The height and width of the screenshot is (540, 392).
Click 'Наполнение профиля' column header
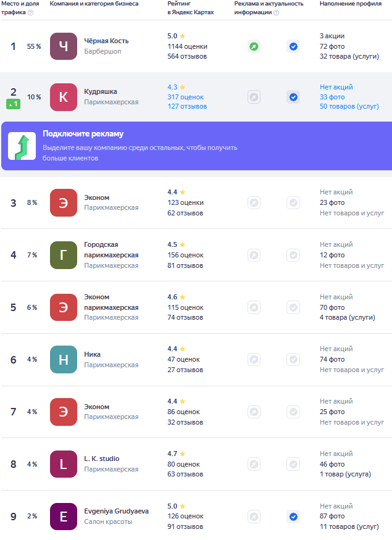(x=351, y=4)
